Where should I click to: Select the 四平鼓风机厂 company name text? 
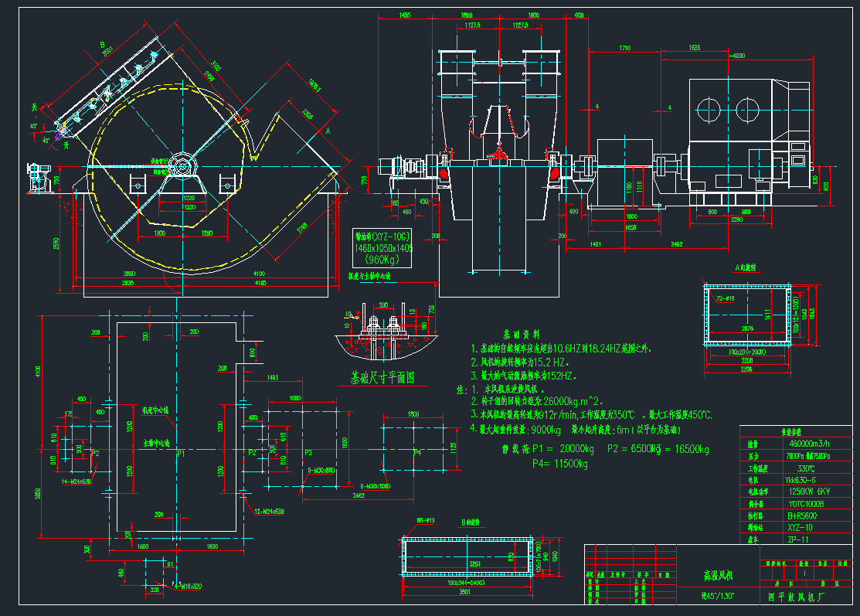click(x=799, y=597)
